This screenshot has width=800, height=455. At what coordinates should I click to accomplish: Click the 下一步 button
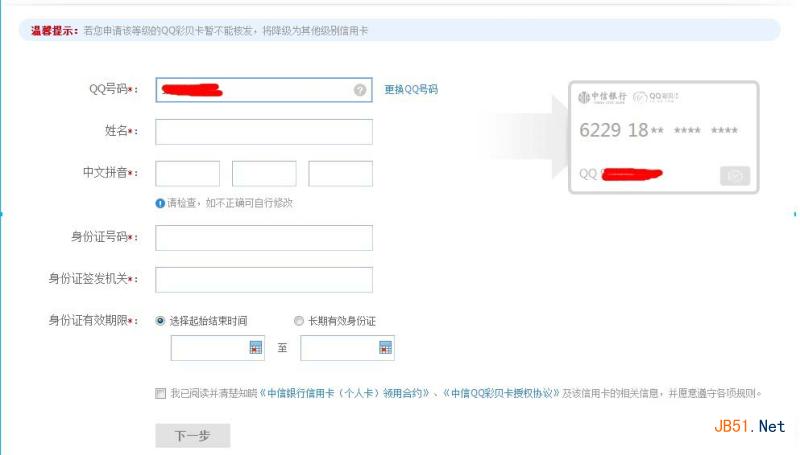coord(193,436)
